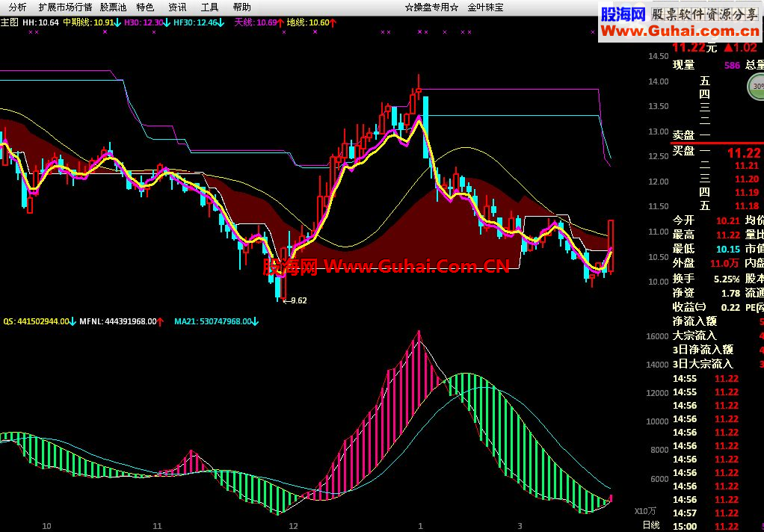Click the HH:10.64 indicator value
Viewport: 764px width, 532px height.
[40, 22]
